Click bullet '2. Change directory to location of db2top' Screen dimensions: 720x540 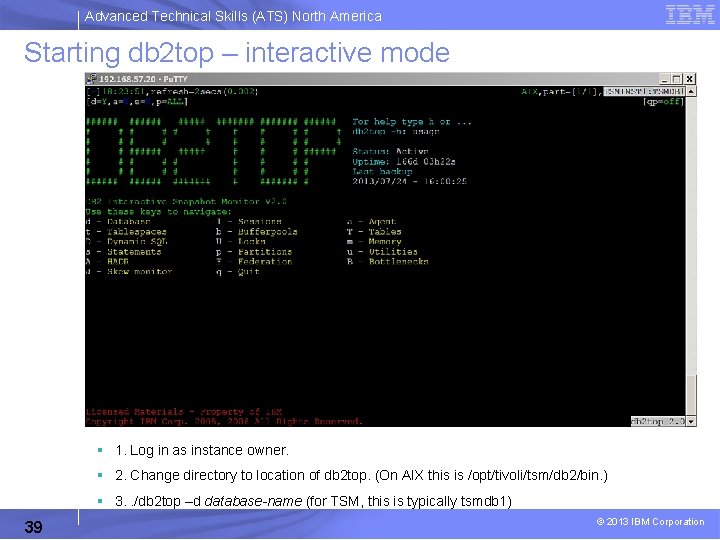361,475
